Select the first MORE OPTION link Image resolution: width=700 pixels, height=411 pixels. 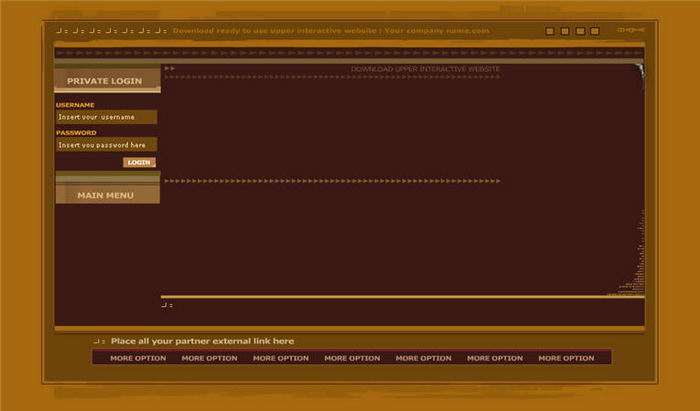click(138, 358)
